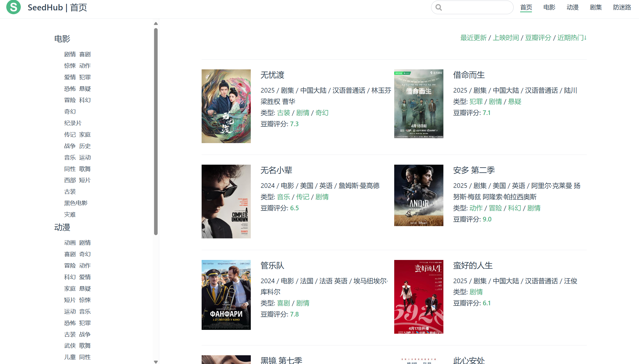This screenshot has height=364, width=639.
Task: Open the 黑镜 第七季 title link
Action: (x=281, y=360)
